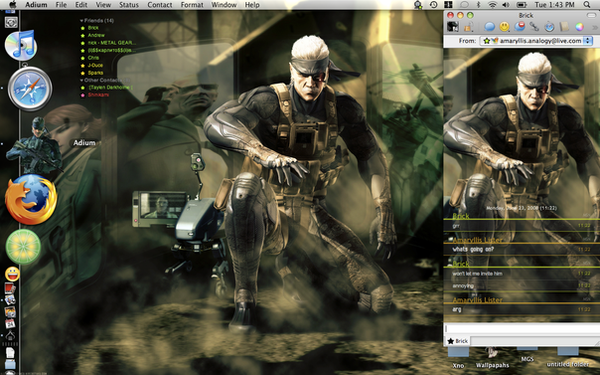The image size is (600, 375).
Task: Launch Firefox from the dock
Action: click(x=31, y=199)
